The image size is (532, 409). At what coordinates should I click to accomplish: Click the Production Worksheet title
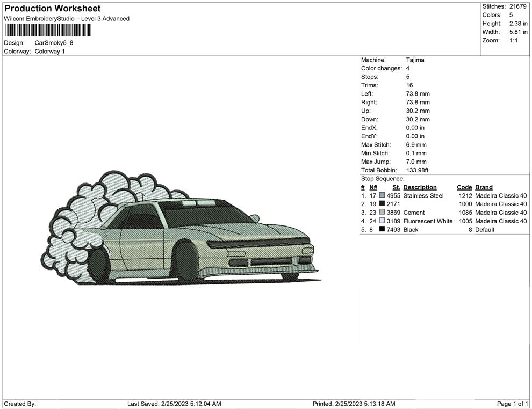[52, 9]
